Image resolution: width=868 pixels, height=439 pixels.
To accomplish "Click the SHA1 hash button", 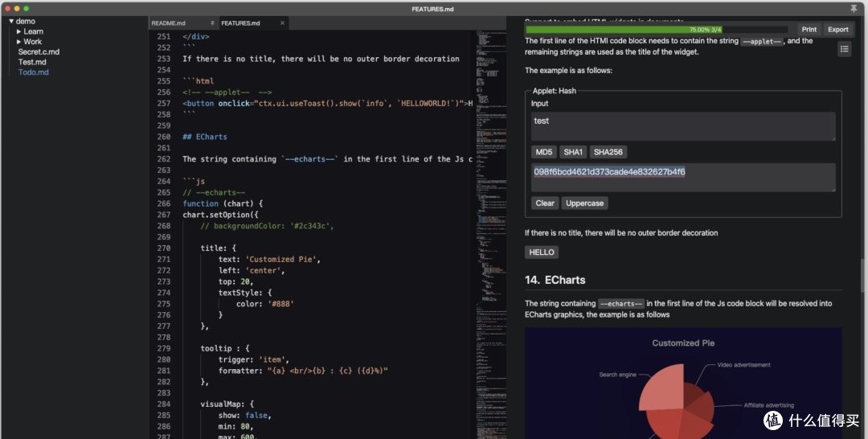I will [x=573, y=152].
